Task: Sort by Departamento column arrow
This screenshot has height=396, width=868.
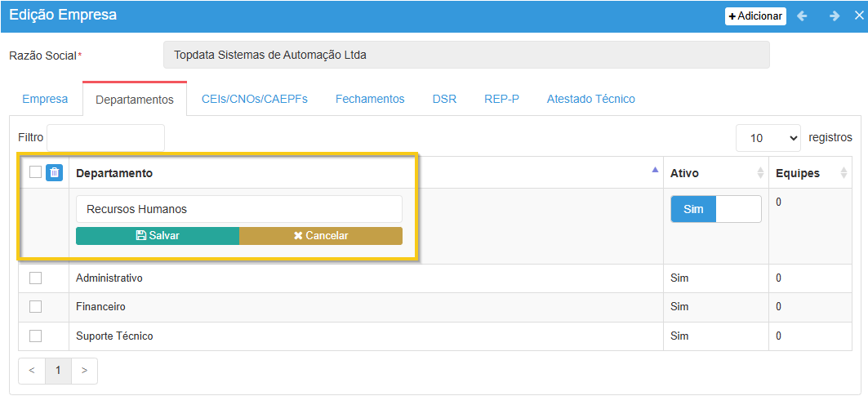Action: 654,171
